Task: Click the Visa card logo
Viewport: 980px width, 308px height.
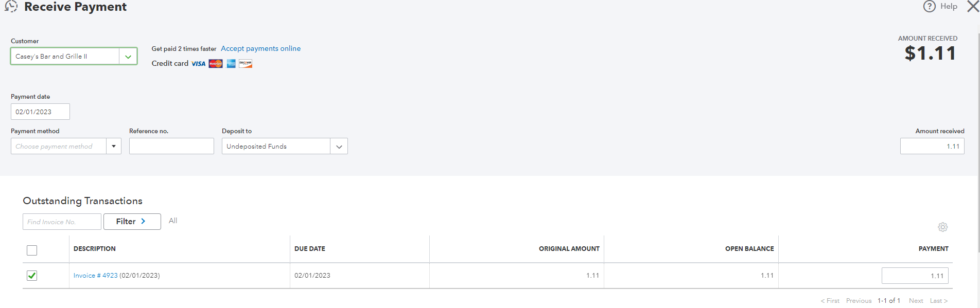Action: [198, 64]
